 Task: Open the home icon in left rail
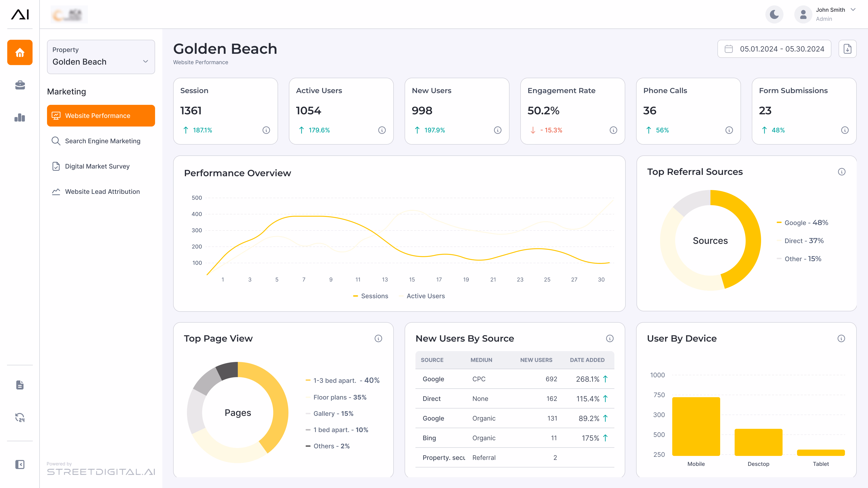(x=20, y=53)
